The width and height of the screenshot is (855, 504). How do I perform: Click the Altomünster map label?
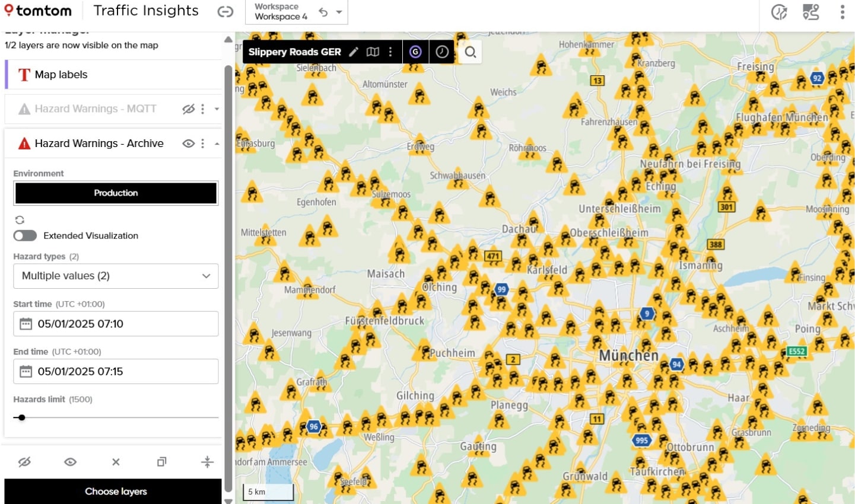[x=385, y=84]
